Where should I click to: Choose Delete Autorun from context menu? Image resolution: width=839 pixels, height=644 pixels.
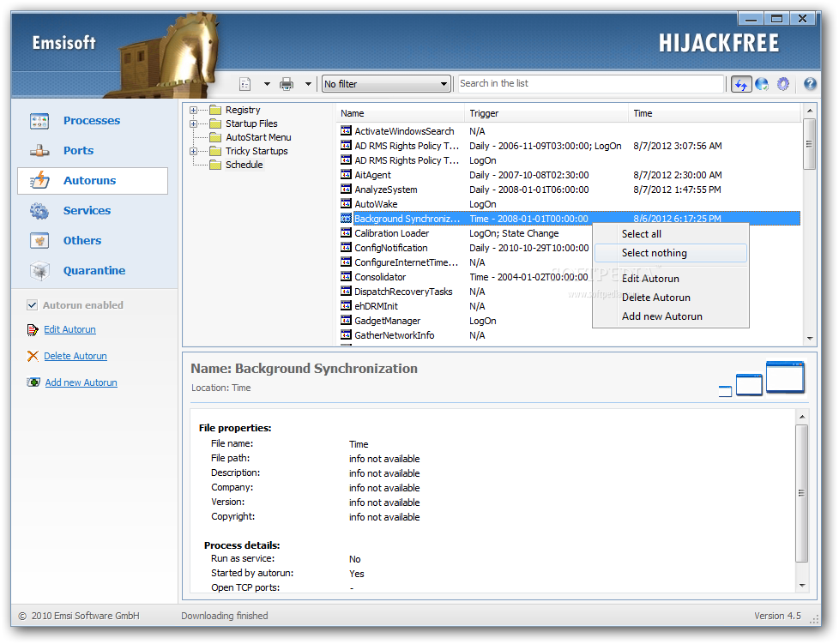[671, 298]
